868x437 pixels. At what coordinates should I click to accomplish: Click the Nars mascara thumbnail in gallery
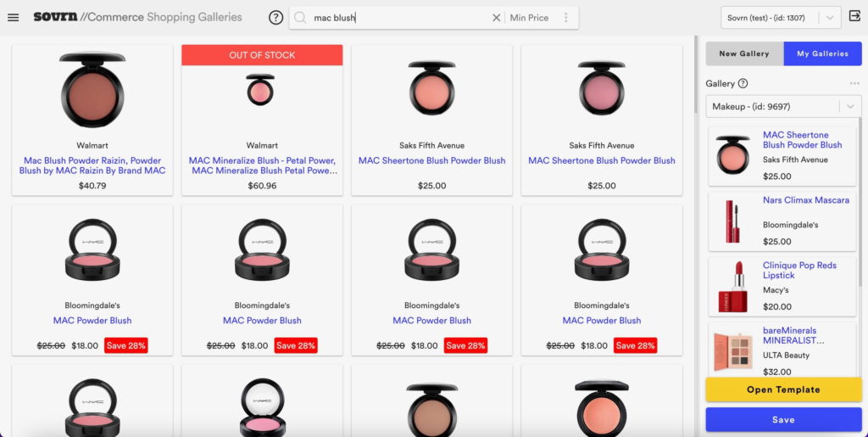click(732, 221)
